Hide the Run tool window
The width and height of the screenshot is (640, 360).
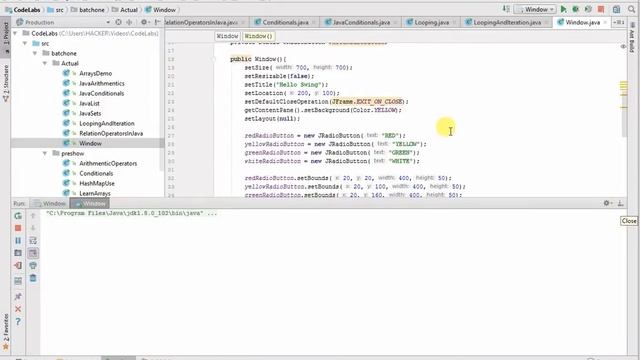pos(620,203)
